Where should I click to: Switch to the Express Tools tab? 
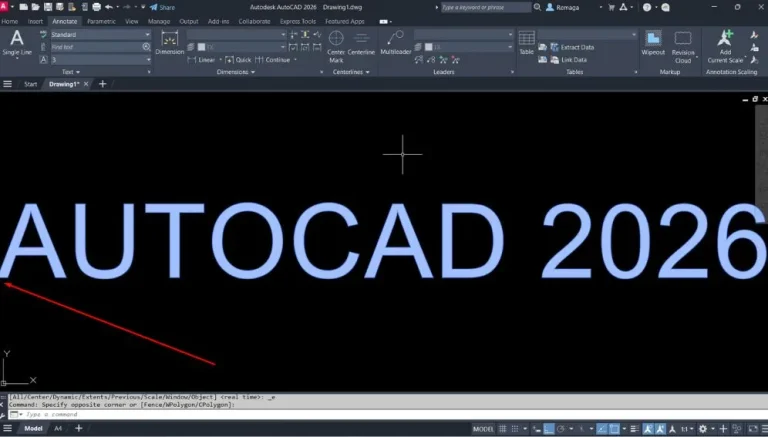coord(298,22)
